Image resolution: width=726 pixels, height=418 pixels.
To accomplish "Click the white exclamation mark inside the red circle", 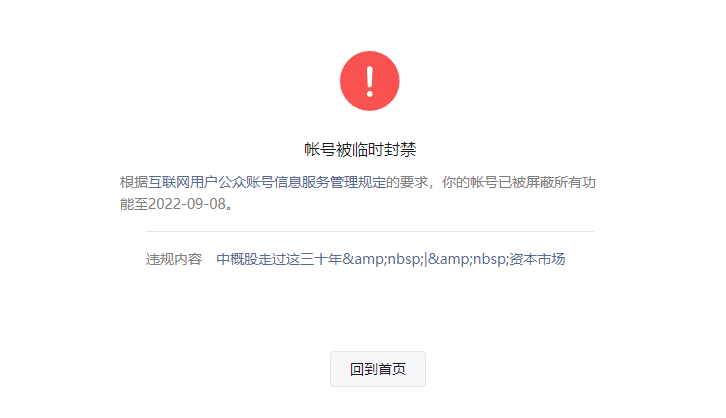I will (x=369, y=81).
